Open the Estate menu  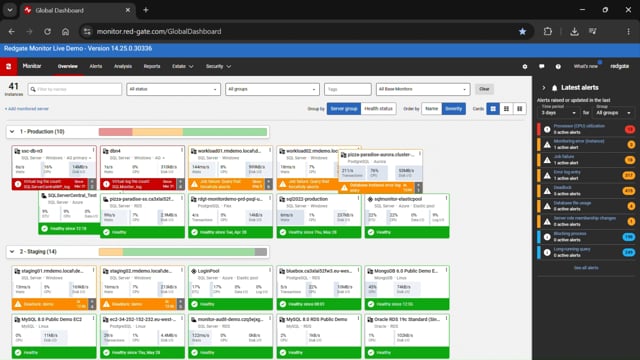click(x=182, y=67)
